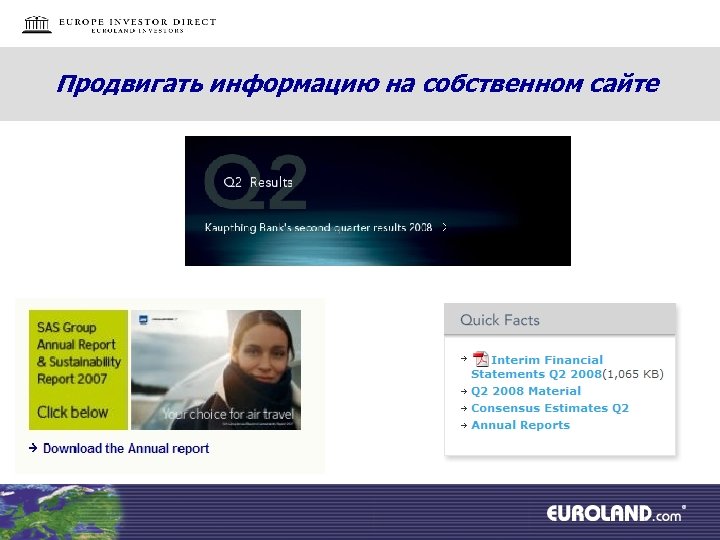Click arrow bullet before Annual Reports

click(464, 425)
